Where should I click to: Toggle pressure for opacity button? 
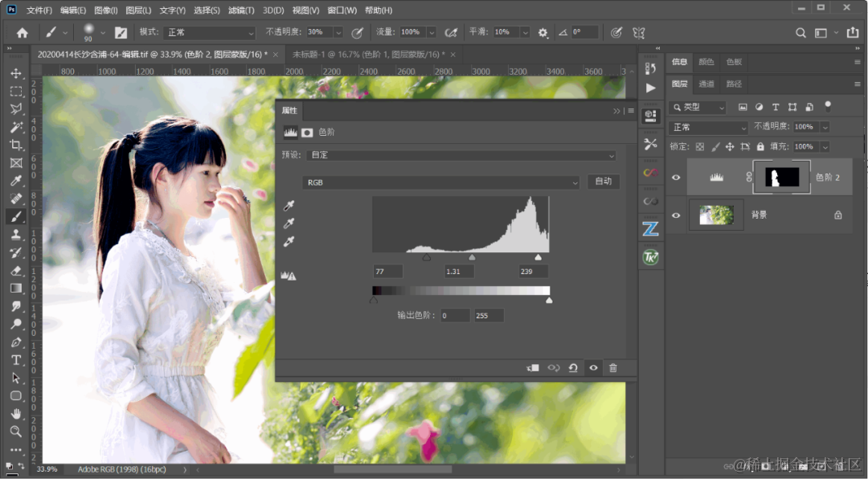(x=358, y=33)
